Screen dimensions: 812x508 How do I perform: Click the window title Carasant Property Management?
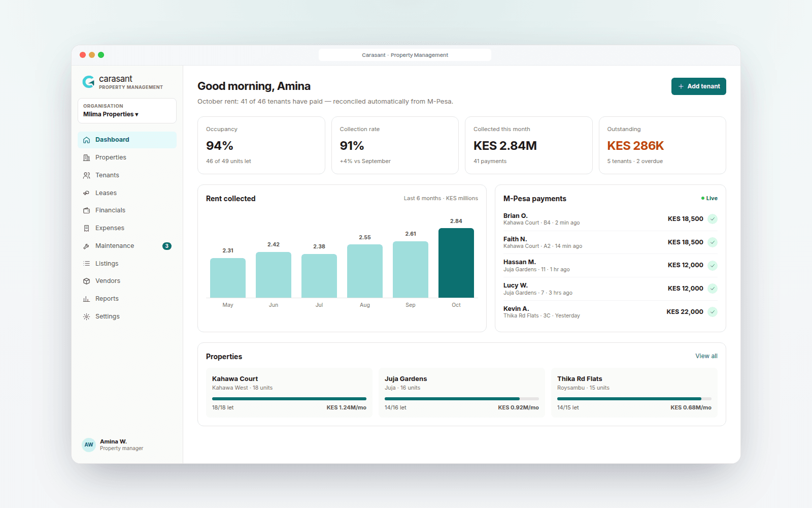(405, 55)
